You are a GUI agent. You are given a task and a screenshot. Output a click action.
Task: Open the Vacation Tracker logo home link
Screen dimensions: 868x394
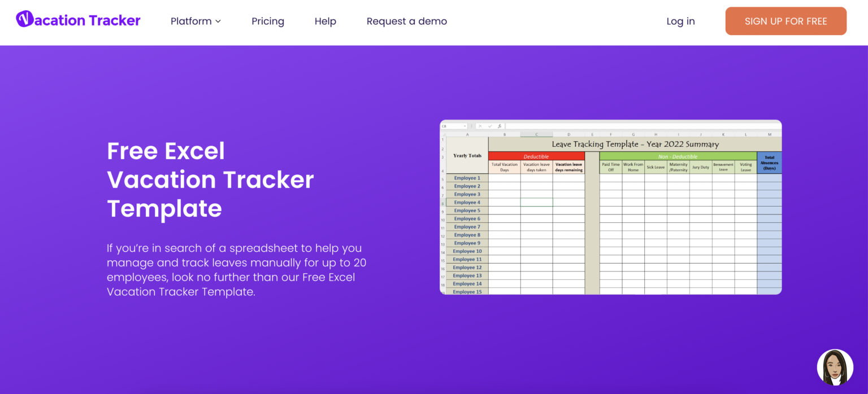click(78, 20)
